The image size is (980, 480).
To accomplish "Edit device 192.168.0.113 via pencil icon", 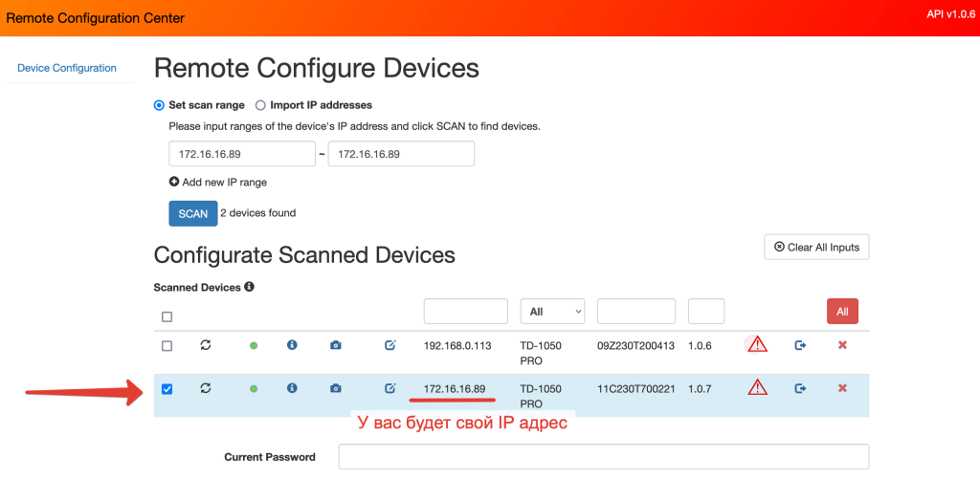I will (x=390, y=344).
